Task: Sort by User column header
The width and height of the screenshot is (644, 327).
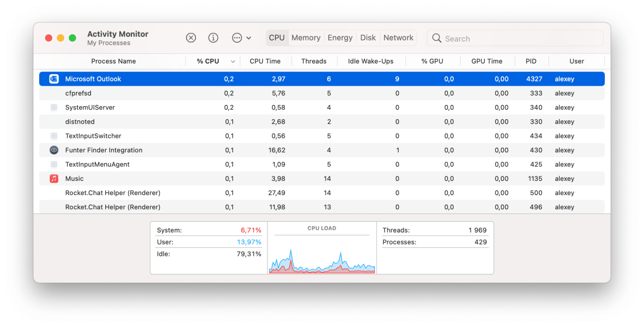Action: click(x=576, y=61)
